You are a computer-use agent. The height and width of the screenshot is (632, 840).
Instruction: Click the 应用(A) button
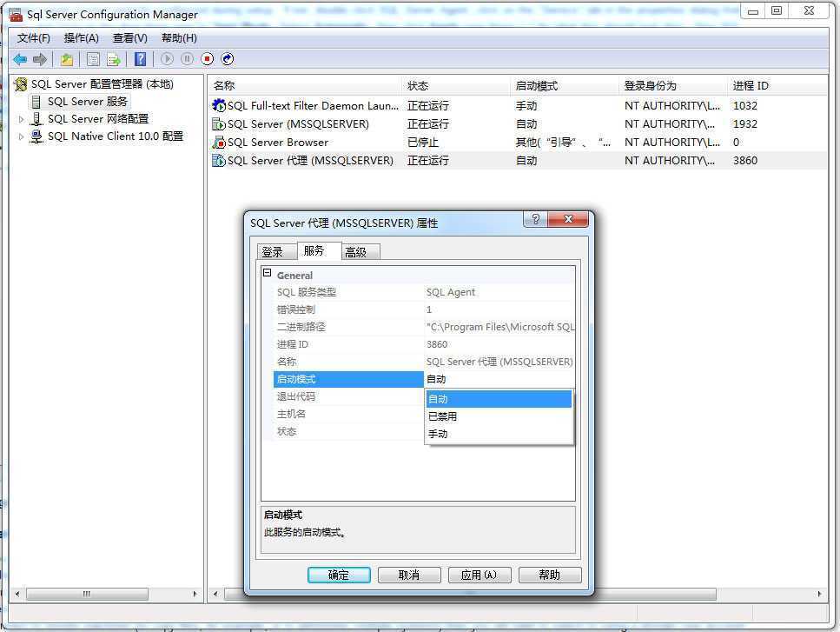479,575
